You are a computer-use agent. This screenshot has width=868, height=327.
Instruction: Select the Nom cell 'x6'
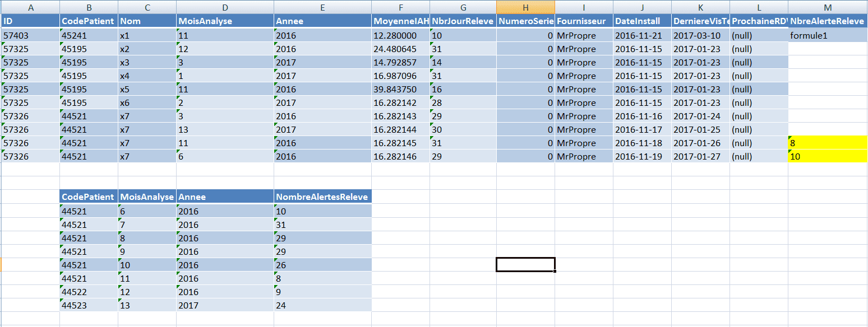point(147,103)
